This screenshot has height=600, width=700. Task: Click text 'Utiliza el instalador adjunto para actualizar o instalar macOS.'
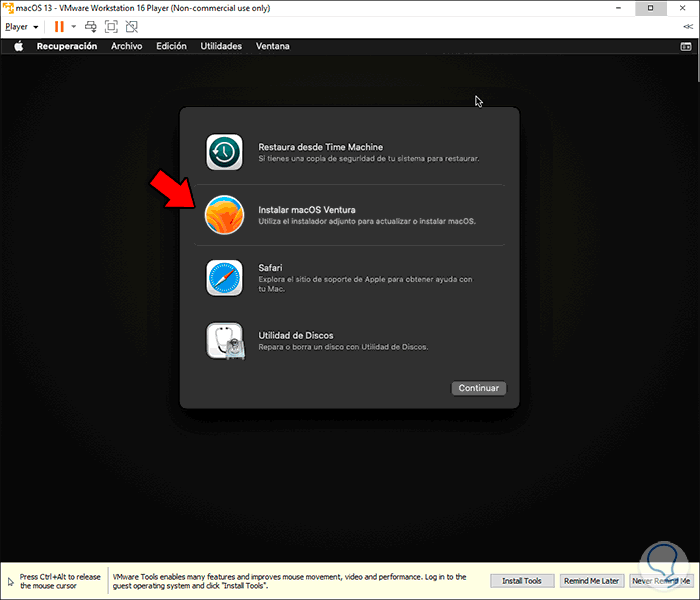(367, 221)
